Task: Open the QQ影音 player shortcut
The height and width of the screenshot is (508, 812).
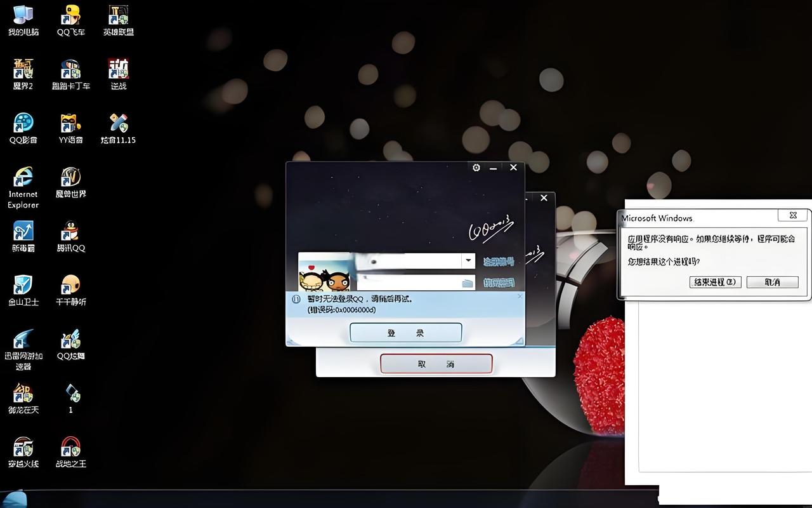Action: tap(23, 126)
